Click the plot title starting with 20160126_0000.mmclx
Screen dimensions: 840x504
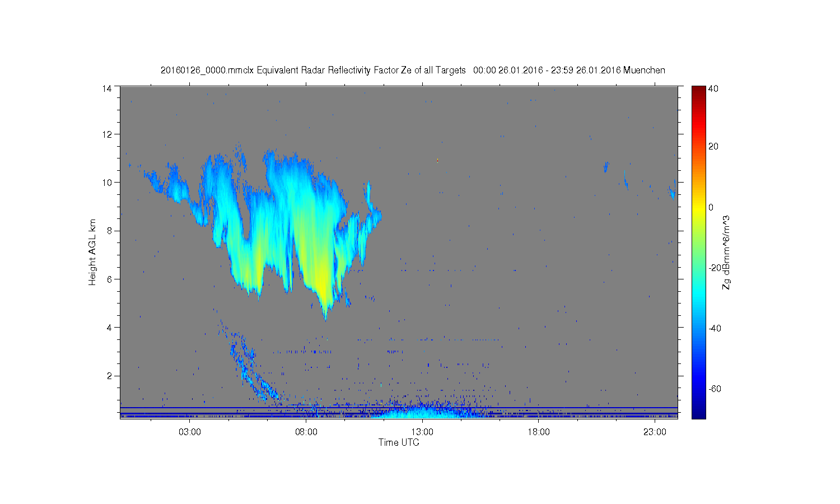[x=413, y=70]
